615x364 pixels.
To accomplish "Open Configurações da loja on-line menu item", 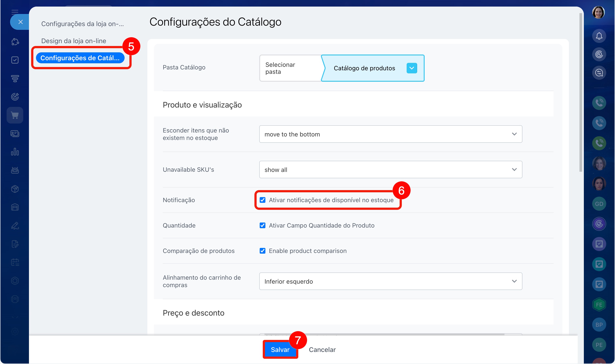I will click(82, 24).
